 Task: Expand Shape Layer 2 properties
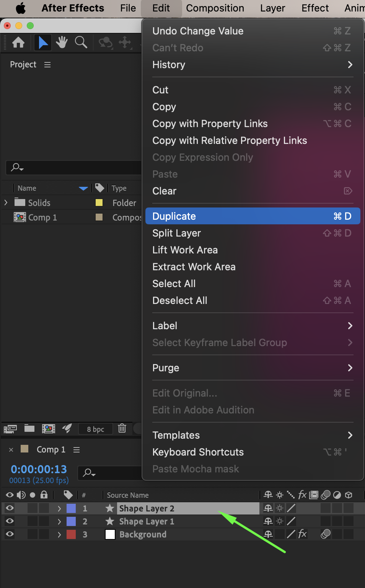point(59,508)
